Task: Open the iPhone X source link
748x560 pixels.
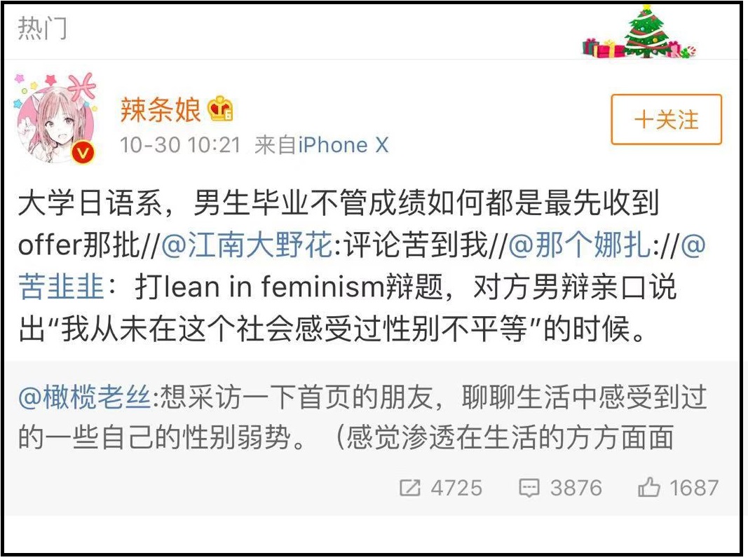Action: pos(343,145)
